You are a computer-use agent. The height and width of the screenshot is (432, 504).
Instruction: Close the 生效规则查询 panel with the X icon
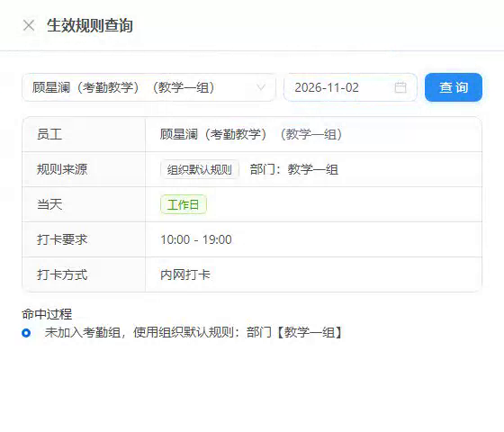29,25
